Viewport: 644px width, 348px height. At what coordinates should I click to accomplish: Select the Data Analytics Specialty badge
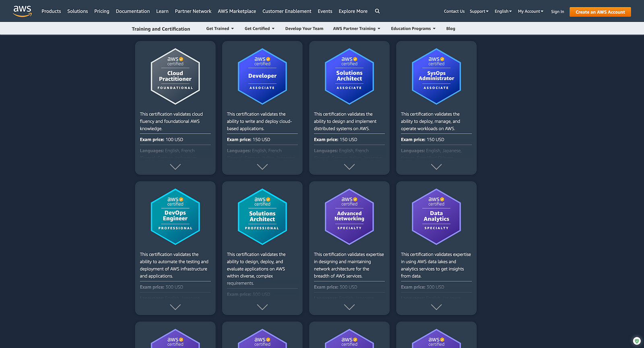436,217
